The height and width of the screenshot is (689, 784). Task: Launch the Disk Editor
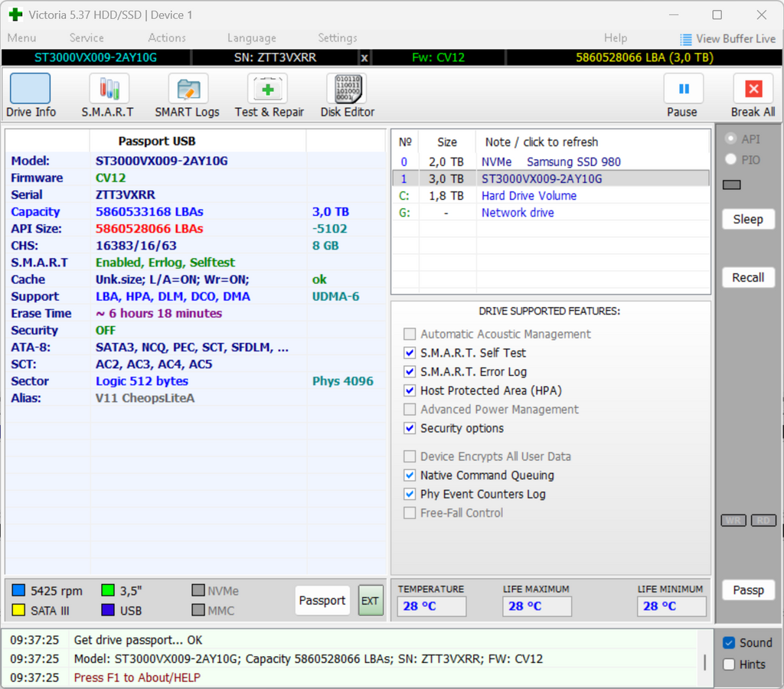click(348, 95)
